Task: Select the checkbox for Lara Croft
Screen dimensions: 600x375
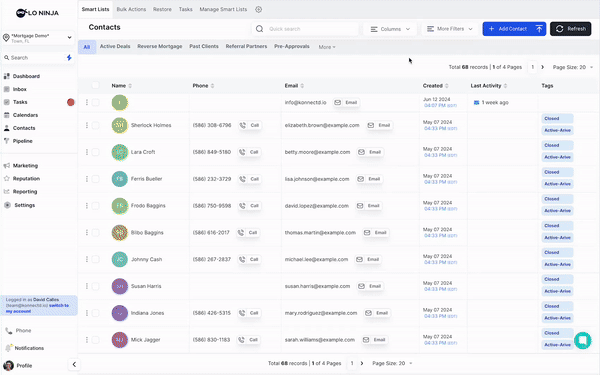Action: (95, 152)
